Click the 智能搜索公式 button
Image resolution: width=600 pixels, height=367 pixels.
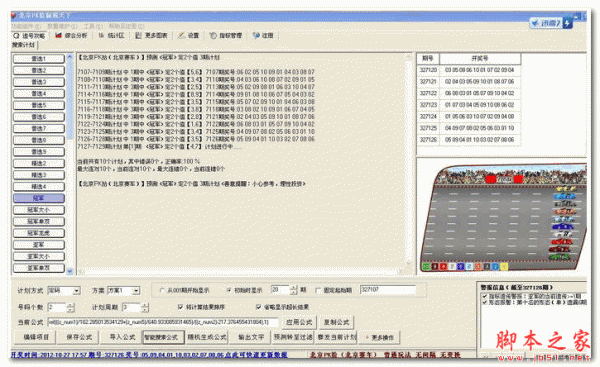(x=161, y=337)
